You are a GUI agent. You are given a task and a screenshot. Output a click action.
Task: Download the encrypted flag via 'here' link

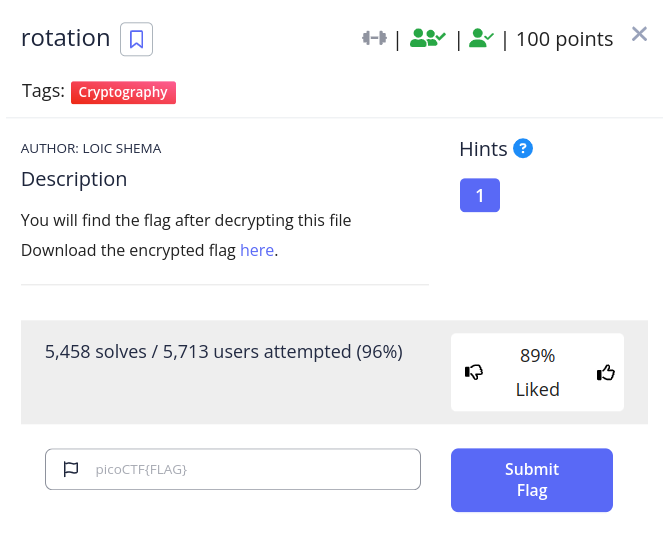click(257, 250)
